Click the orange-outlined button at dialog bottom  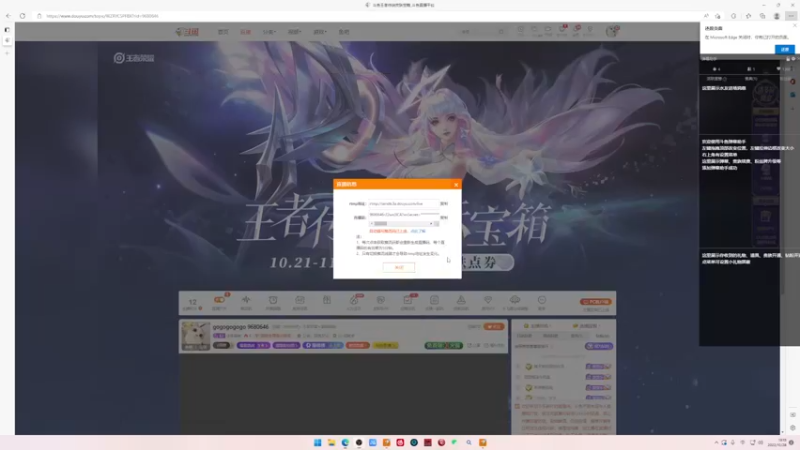pos(398,267)
